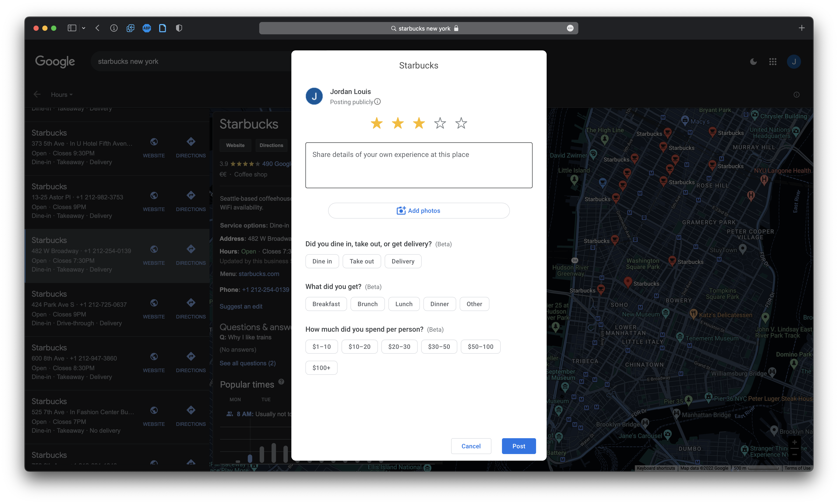Click the Directions tab in Starbucks panel
This screenshot has height=504, width=838.
coord(271,145)
